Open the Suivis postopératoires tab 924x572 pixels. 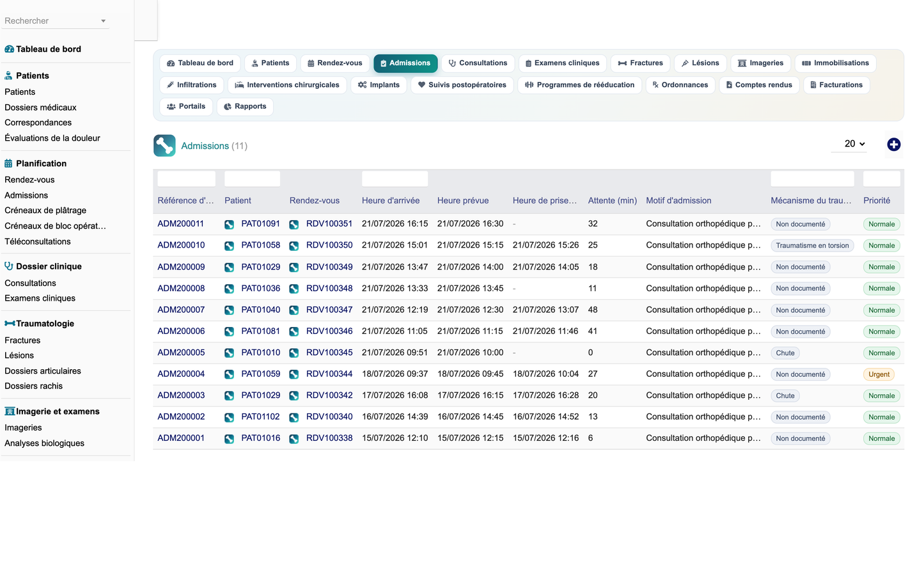click(x=462, y=85)
